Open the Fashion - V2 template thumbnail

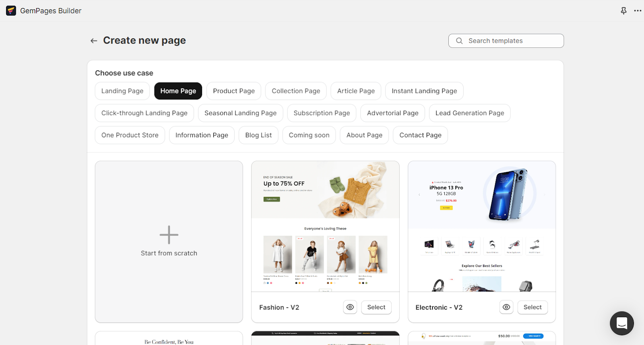(x=325, y=226)
